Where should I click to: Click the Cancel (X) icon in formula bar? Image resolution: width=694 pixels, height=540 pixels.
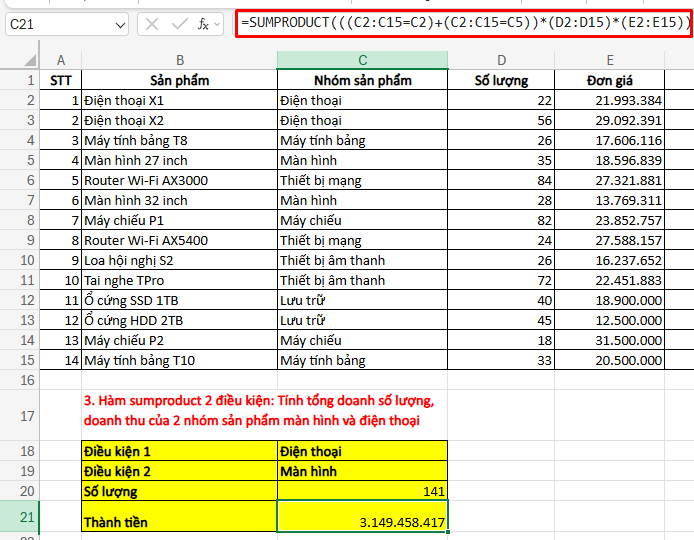click(152, 24)
